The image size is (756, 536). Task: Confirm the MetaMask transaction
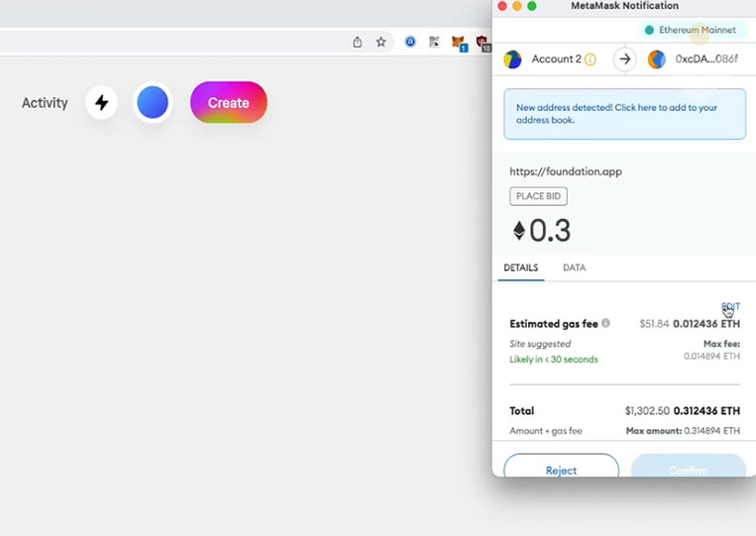(689, 466)
